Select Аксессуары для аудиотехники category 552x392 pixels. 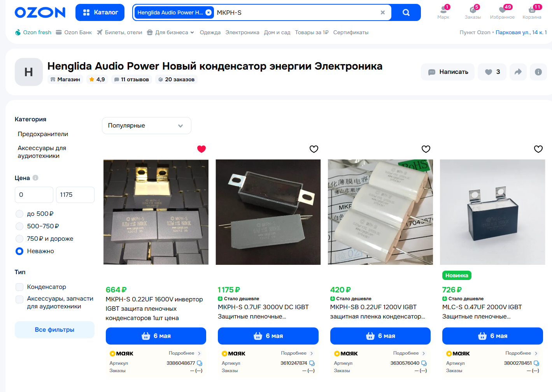tap(42, 152)
